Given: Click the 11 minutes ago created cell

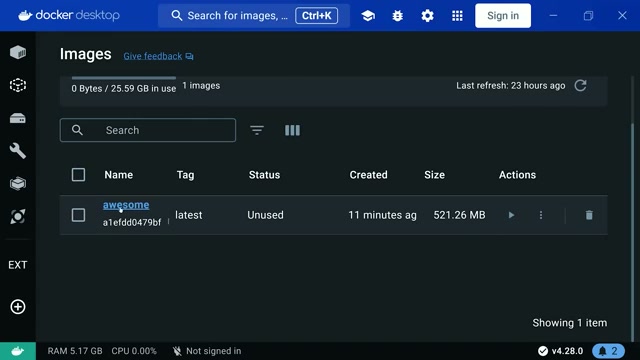Looking at the screenshot, I should point(382,215).
